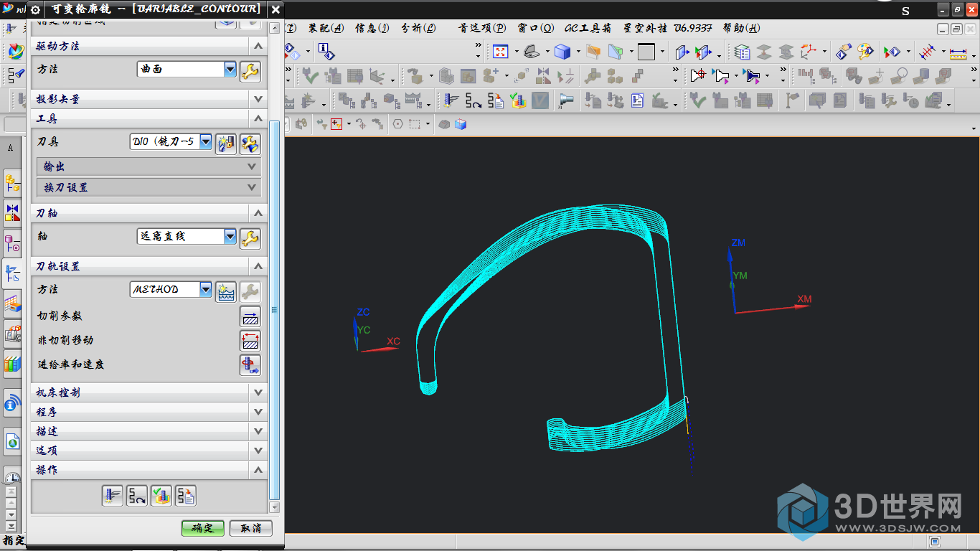The image size is (980, 551).
Task: Replay tool path in 操作 section
Action: coord(137,496)
